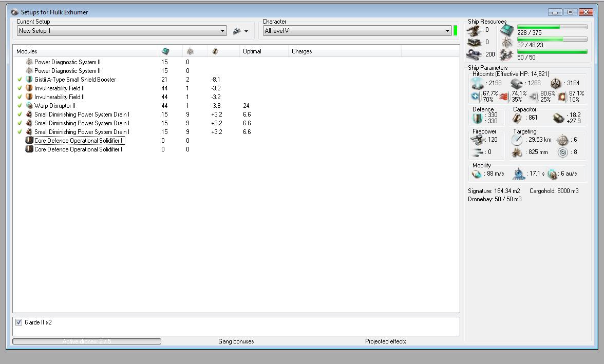
Task: Toggle the second Invulnerability Field II checkmark
Action: [20, 97]
